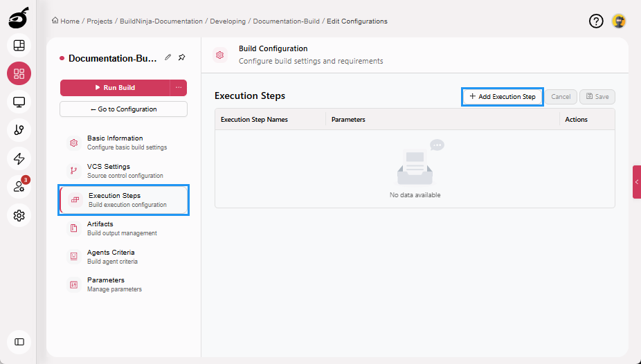Go to Home breadcrumb link

pyautogui.click(x=70, y=21)
